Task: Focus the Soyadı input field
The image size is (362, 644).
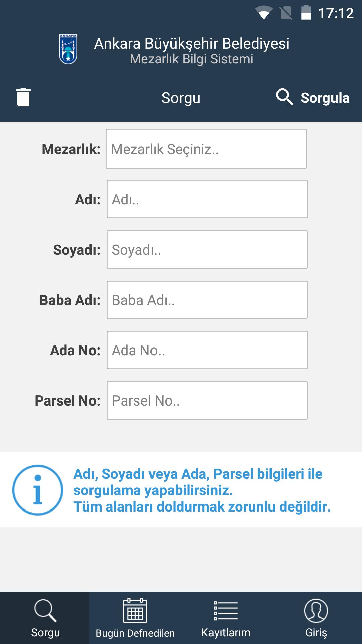Action: (x=207, y=250)
